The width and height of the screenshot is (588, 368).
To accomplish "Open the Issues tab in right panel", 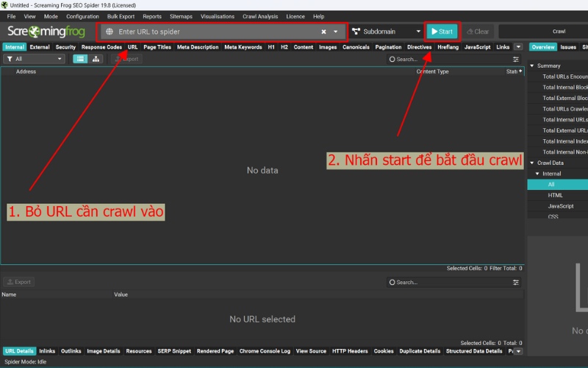I will [x=568, y=47].
